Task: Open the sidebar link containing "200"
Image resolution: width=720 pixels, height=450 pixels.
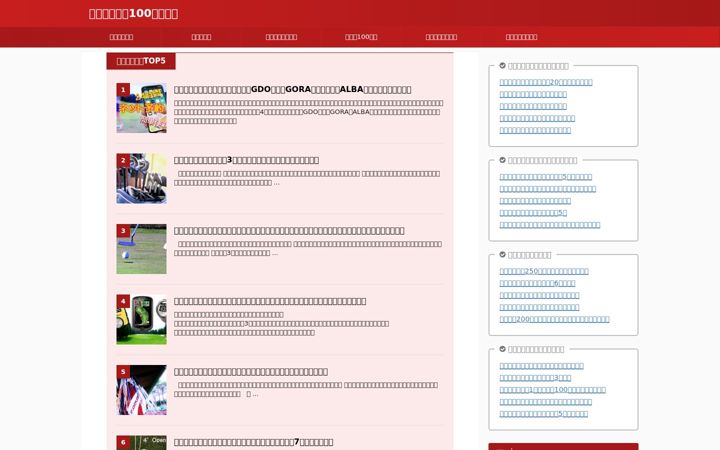Action: (554, 319)
